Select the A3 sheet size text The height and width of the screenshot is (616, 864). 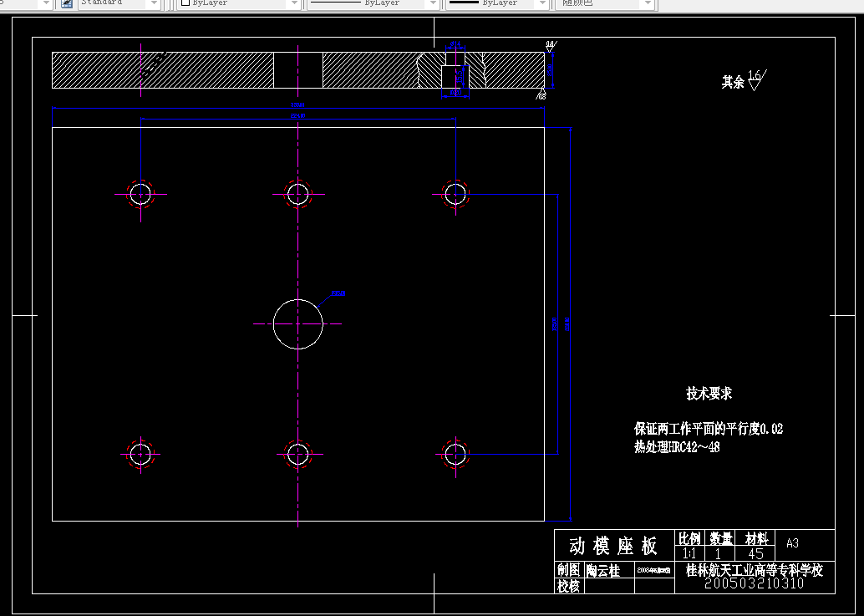point(792,544)
